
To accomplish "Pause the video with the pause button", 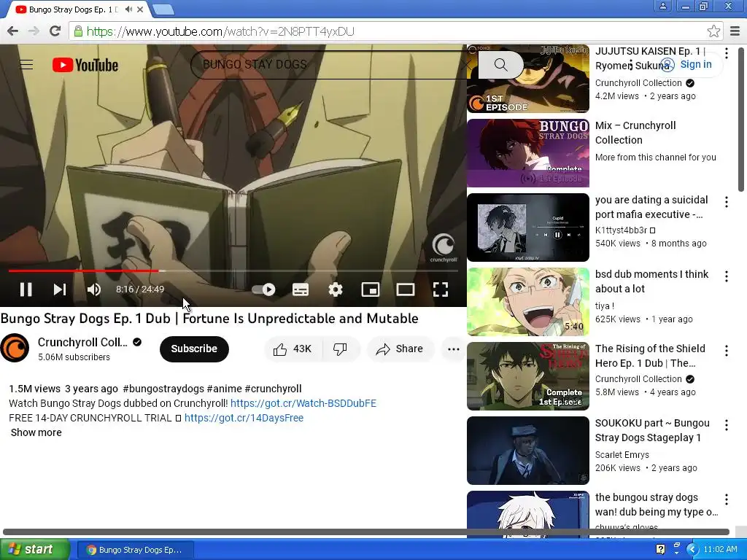I will click(x=26, y=289).
